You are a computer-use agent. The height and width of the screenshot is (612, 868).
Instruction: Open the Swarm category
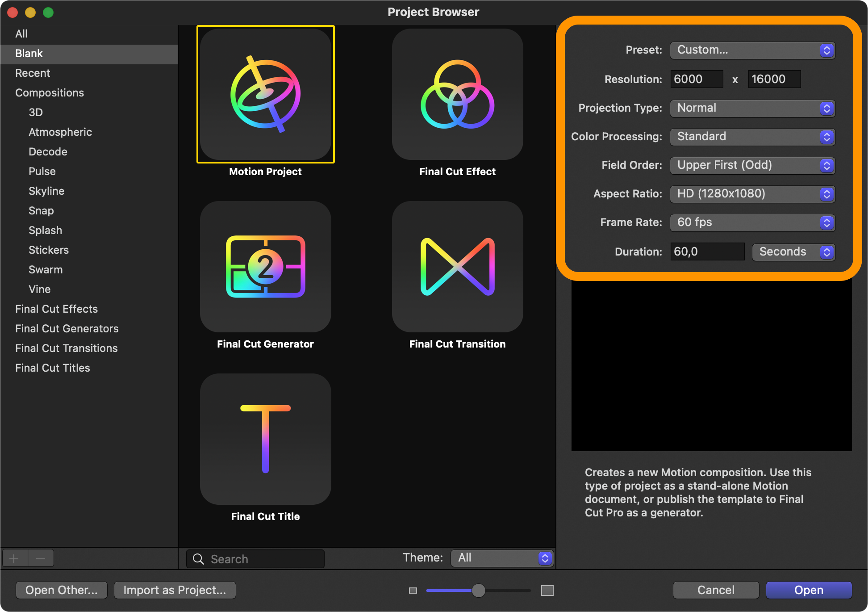pyautogui.click(x=89, y=270)
